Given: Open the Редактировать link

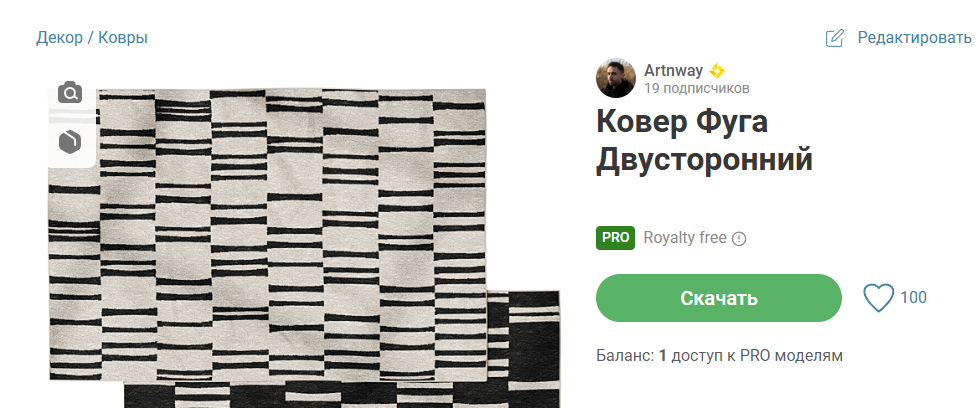Looking at the screenshot, I should point(914,38).
